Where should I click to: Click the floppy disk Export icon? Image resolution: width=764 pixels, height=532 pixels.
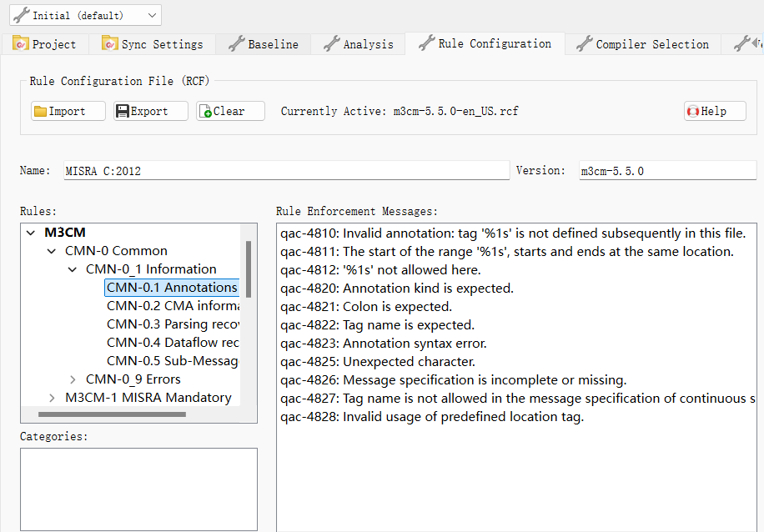click(123, 112)
